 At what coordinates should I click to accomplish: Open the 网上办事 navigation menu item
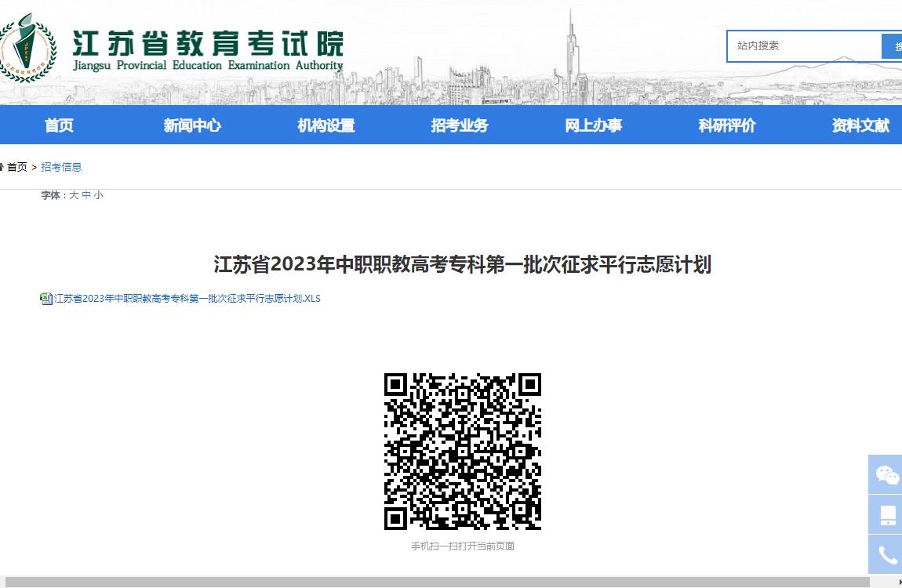coord(593,125)
